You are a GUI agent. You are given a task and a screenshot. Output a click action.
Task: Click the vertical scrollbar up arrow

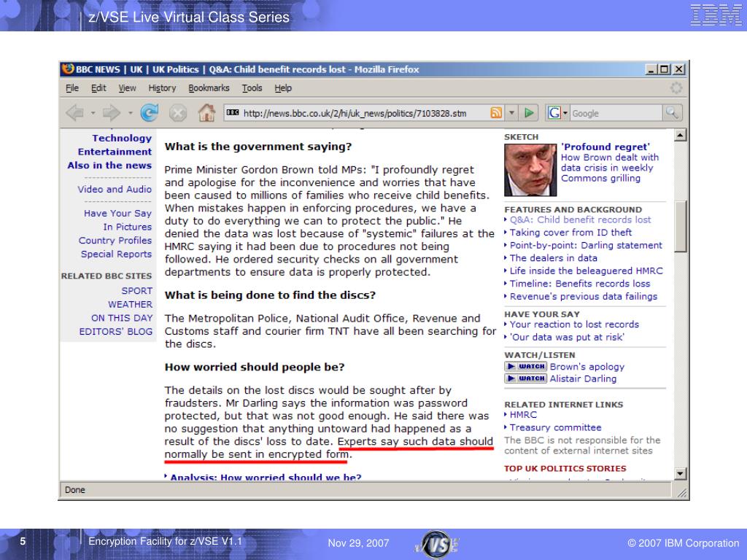pyautogui.click(x=681, y=135)
